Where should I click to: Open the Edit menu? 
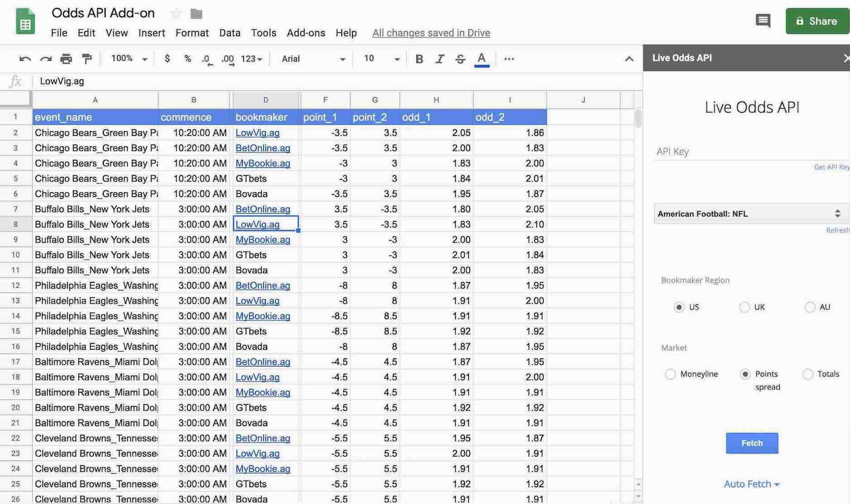86,33
